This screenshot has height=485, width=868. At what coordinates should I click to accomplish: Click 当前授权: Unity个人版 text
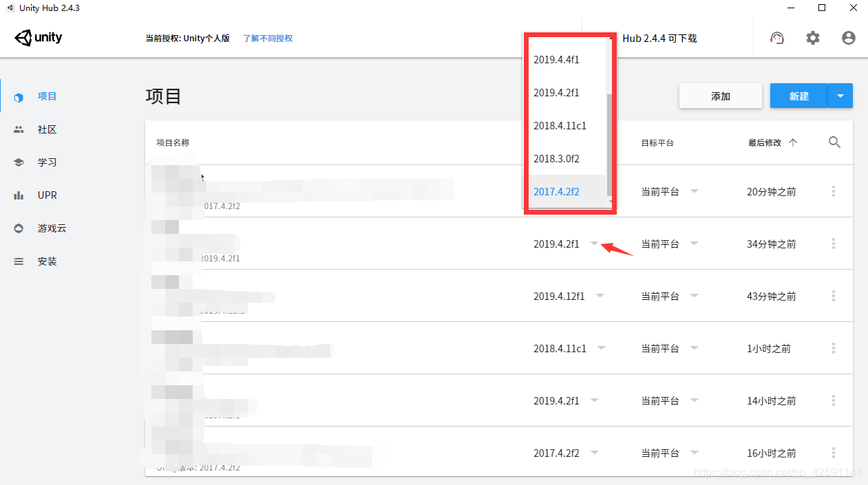click(x=187, y=39)
